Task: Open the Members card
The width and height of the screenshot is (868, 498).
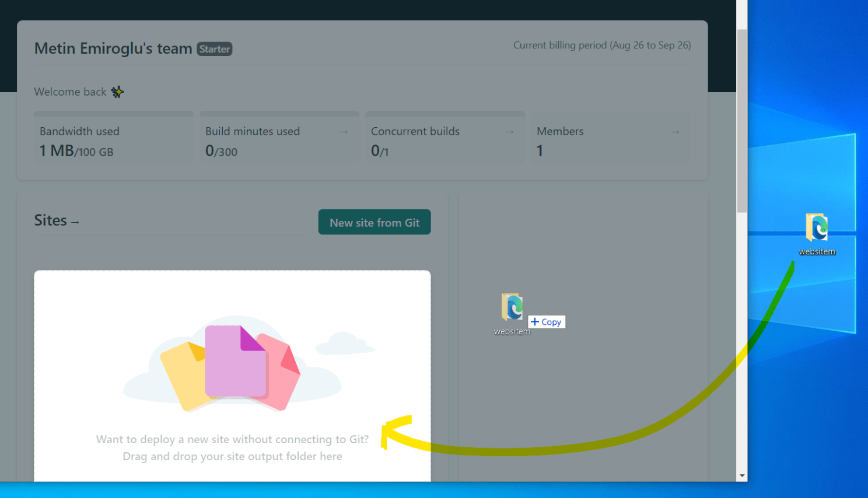Action: click(x=611, y=137)
